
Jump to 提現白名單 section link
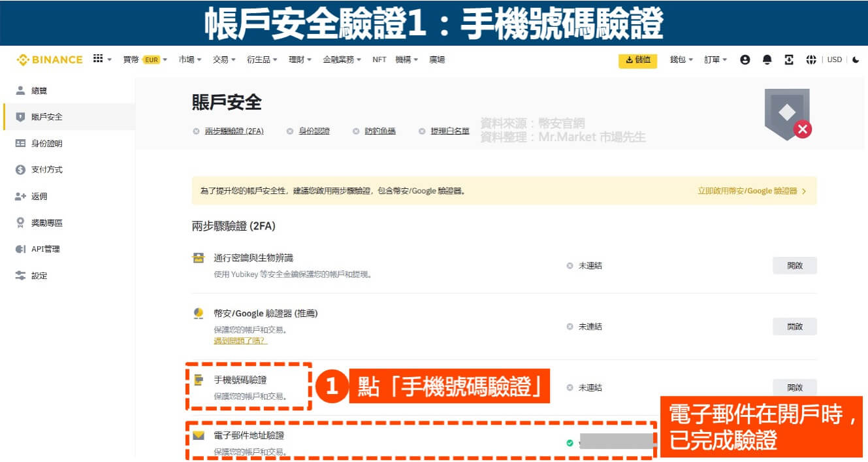[x=449, y=131]
